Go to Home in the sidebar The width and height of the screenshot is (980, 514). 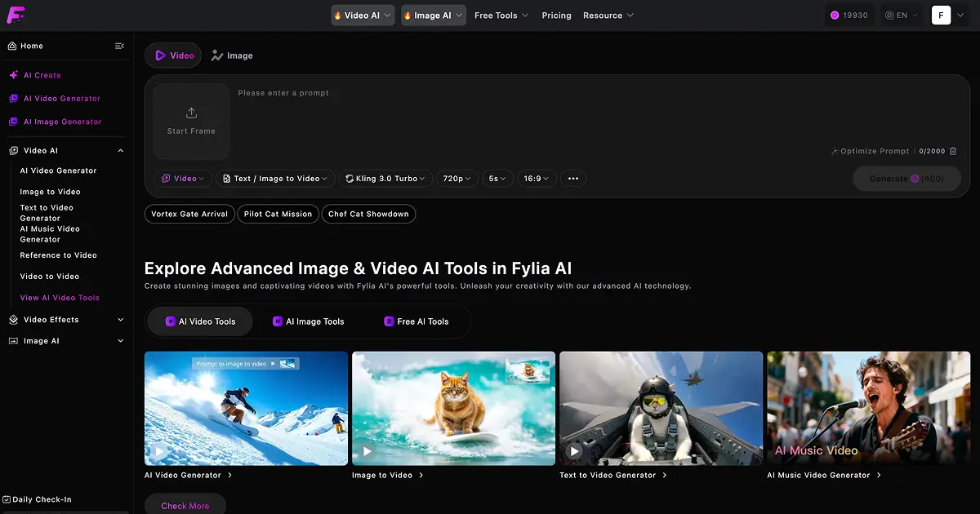point(25,46)
